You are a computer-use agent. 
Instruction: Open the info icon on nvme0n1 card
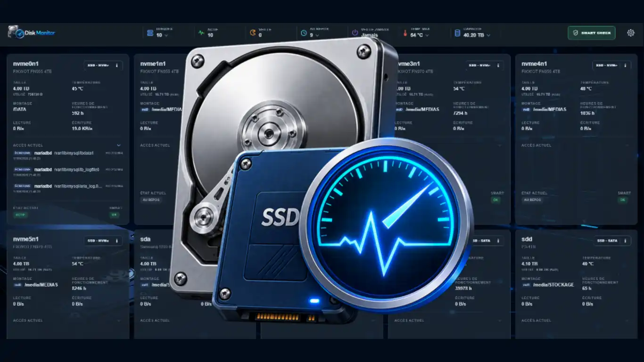point(117,66)
